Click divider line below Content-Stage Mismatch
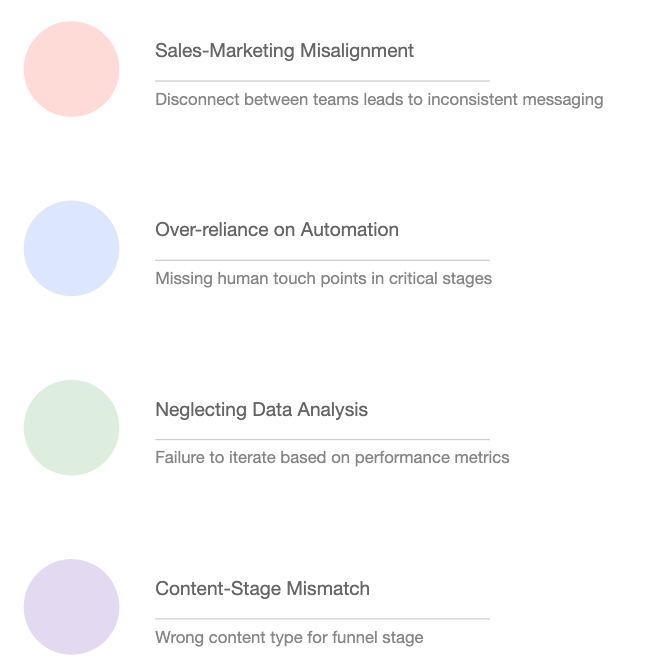 pos(323,619)
